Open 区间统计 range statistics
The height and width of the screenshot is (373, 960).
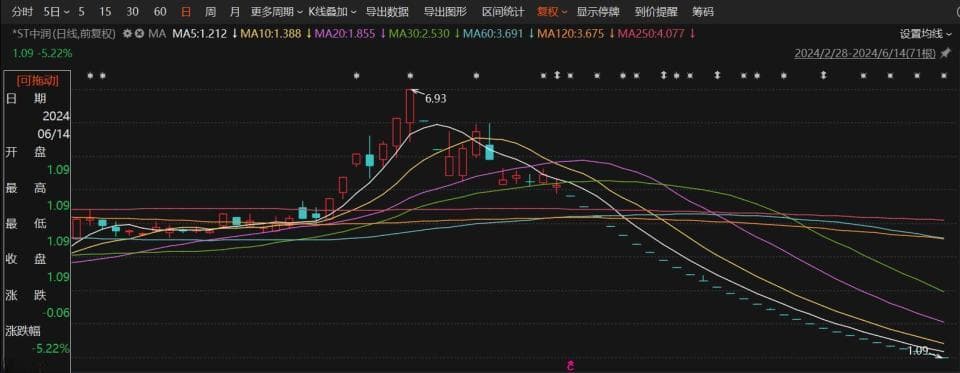tap(503, 12)
